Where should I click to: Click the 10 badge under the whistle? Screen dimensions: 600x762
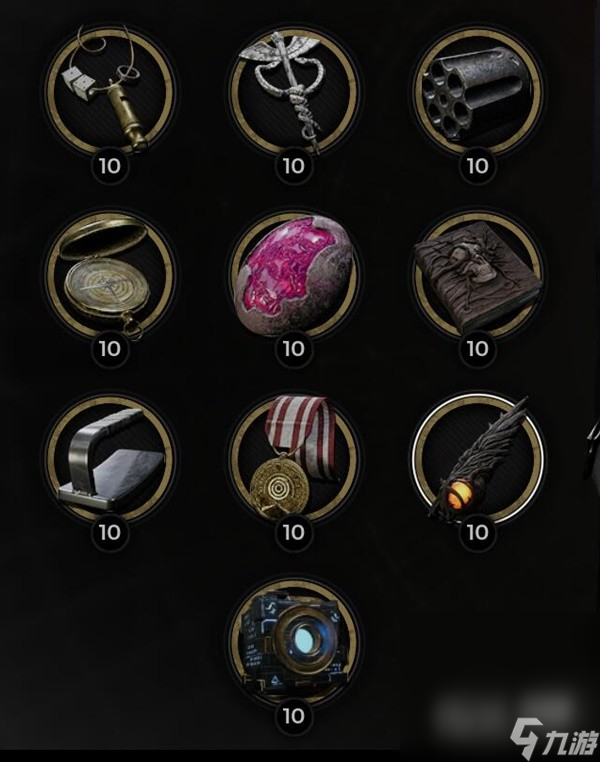(x=109, y=166)
